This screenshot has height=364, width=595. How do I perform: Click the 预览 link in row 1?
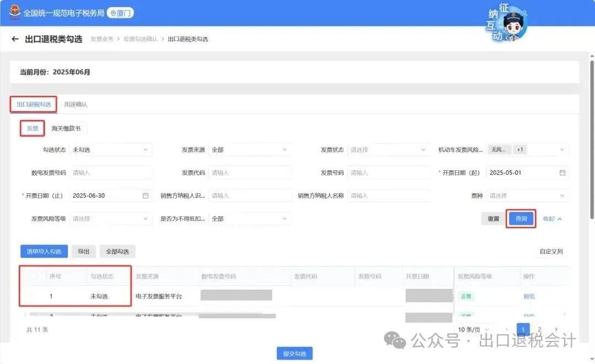click(x=529, y=296)
